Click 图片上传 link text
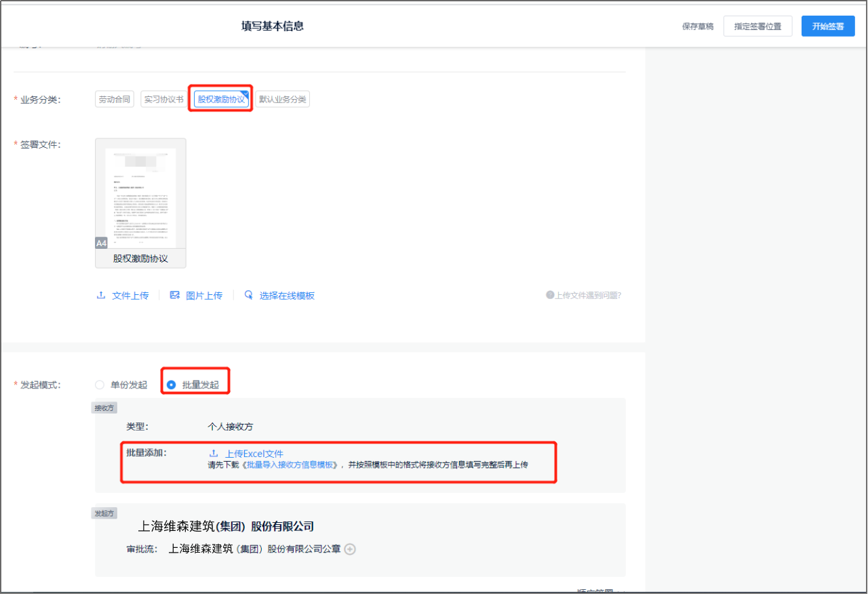 point(204,296)
